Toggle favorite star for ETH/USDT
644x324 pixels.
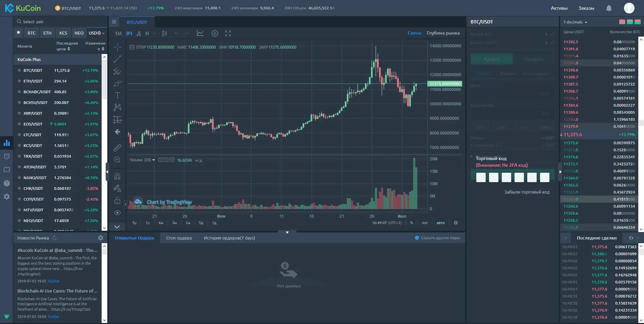[x=19, y=81]
